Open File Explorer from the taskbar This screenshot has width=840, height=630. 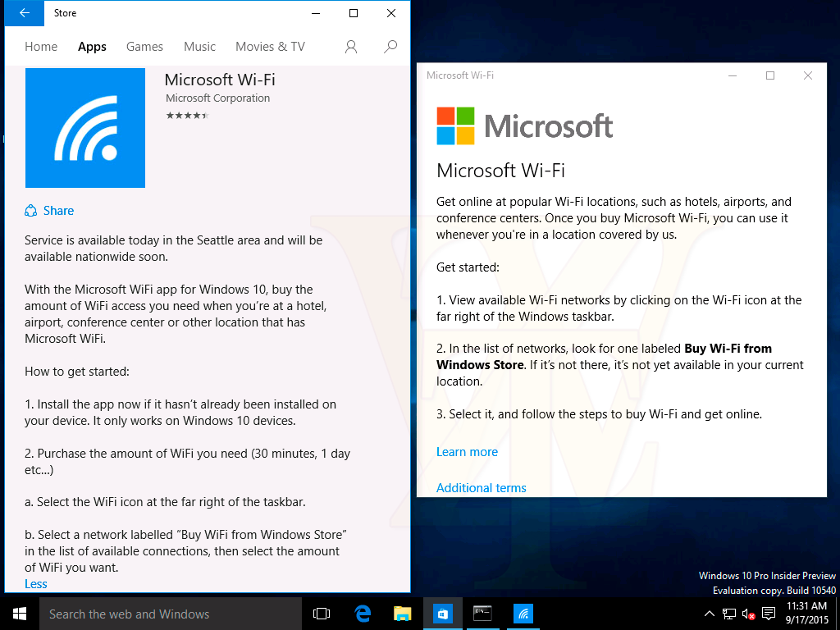click(402, 614)
